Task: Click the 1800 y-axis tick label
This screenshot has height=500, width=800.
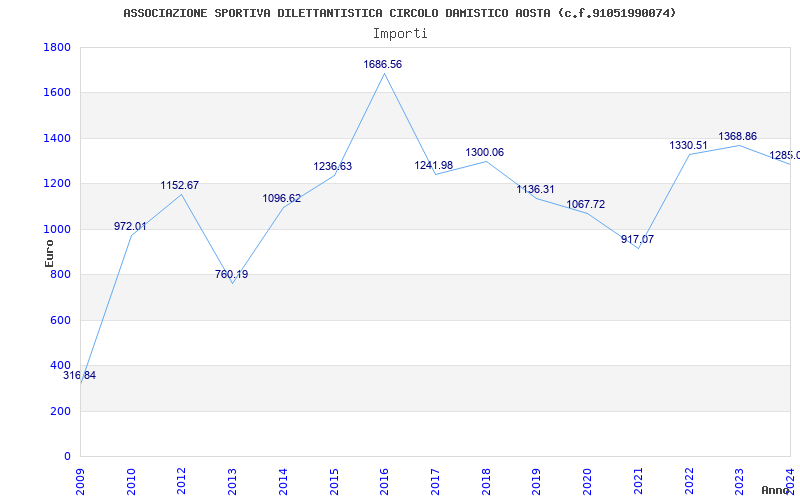Action: [x=57, y=47]
